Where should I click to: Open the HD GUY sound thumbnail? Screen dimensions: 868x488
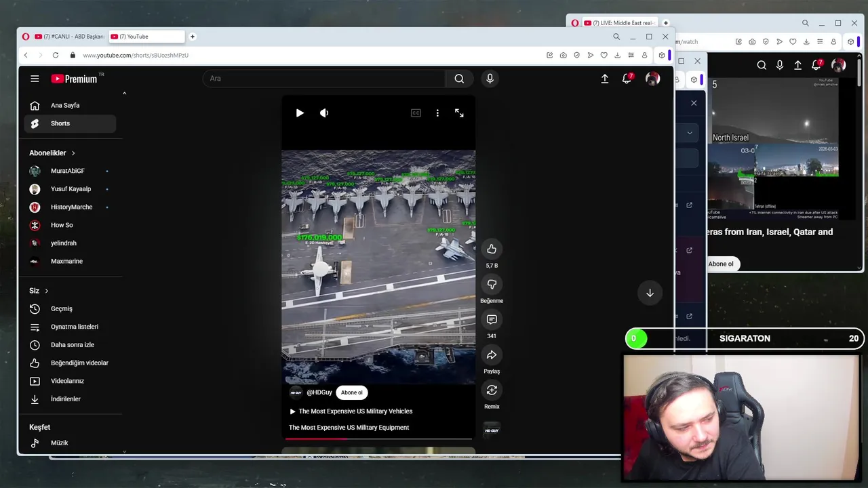[492, 430]
